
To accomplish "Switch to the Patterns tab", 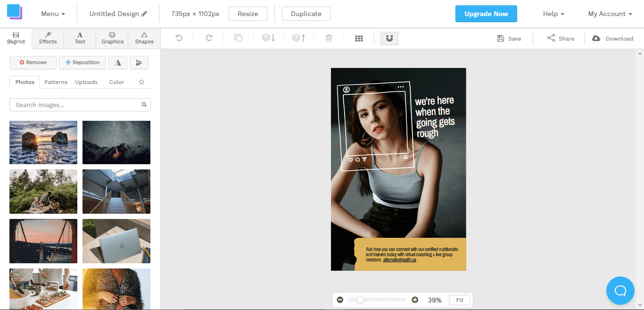I will point(56,82).
